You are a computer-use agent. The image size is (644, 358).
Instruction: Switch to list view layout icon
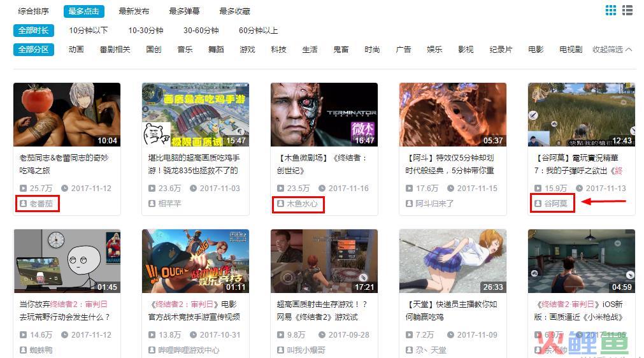pos(627,10)
